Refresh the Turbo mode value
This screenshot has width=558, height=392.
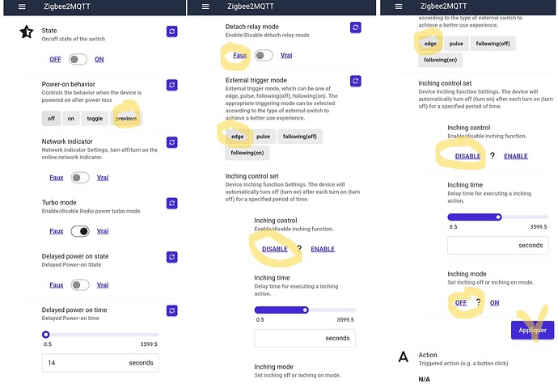171,203
